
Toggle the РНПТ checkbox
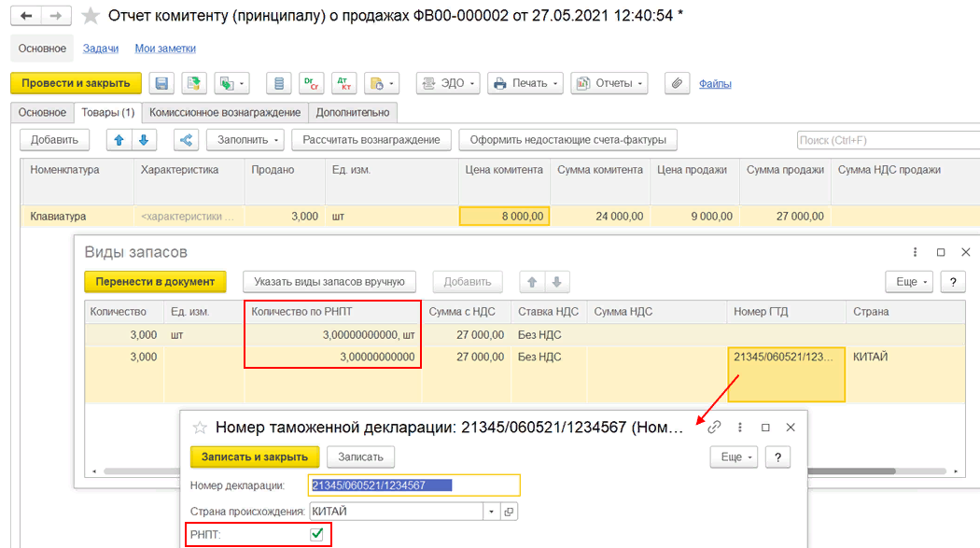click(x=317, y=535)
